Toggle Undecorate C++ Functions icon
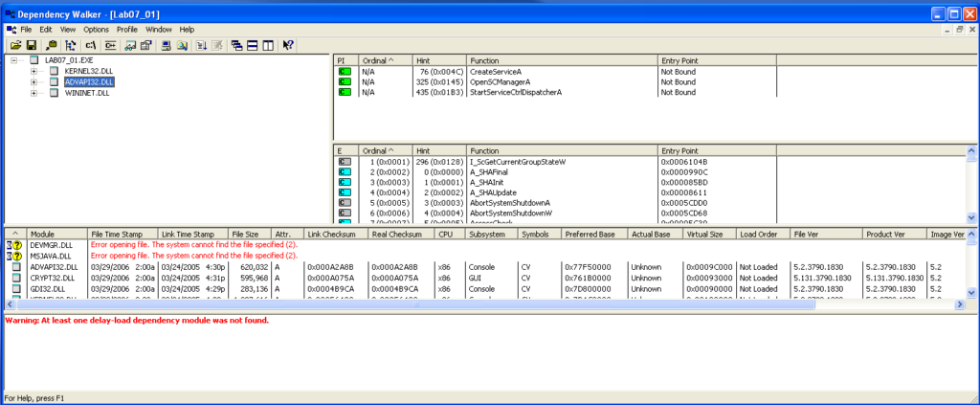 coord(110,45)
